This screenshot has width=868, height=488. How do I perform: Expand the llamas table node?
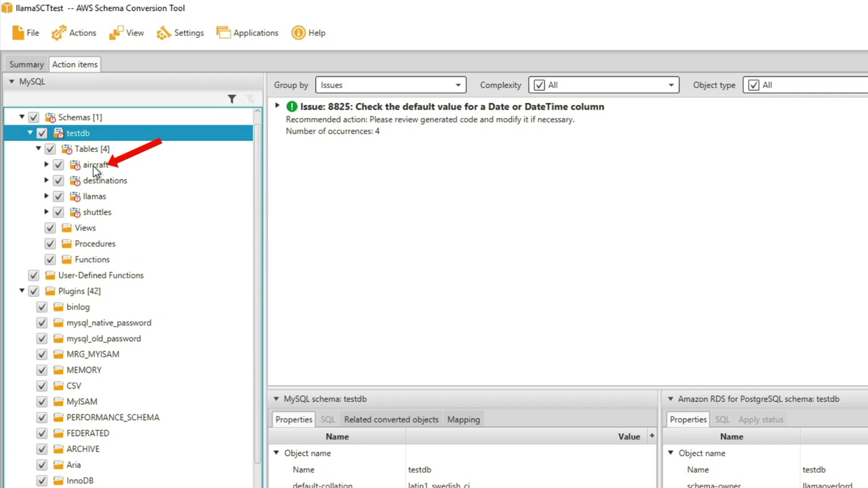pos(47,197)
